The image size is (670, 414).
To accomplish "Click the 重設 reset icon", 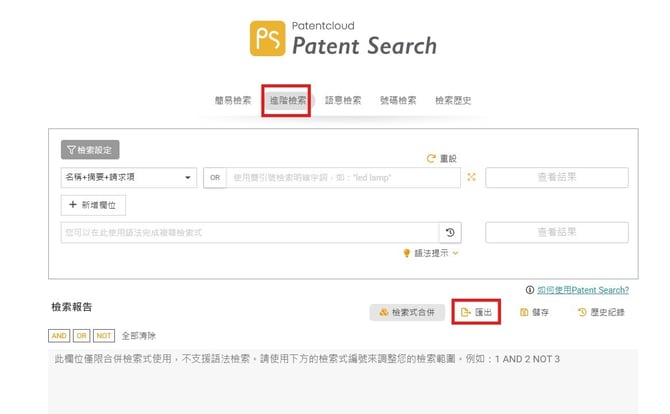I will [x=431, y=159].
